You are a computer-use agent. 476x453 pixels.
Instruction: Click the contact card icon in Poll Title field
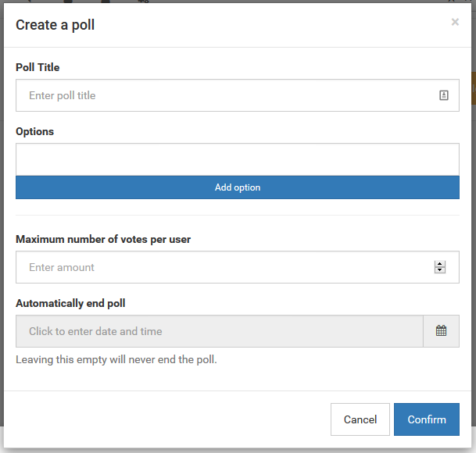[443, 95]
